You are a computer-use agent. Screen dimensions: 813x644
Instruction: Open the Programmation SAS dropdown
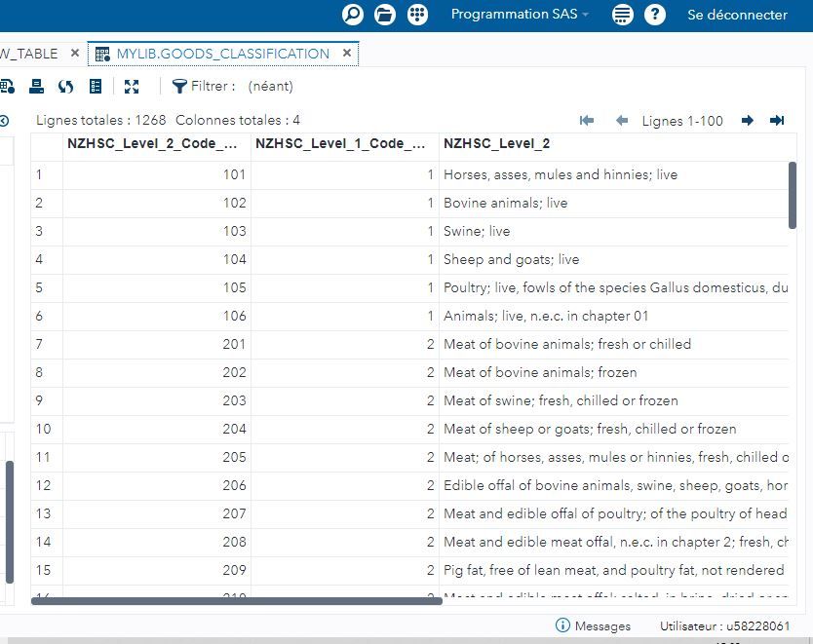tap(518, 15)
